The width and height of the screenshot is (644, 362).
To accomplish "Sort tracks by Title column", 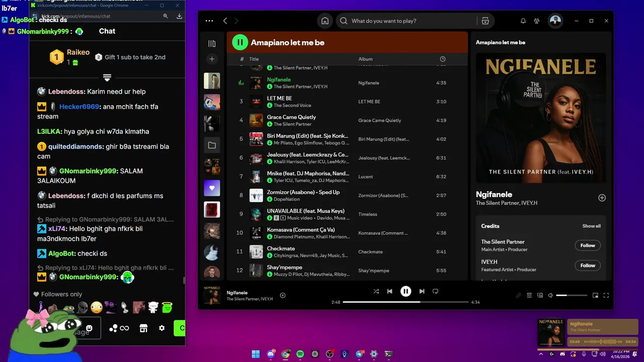I will (254, 59).
